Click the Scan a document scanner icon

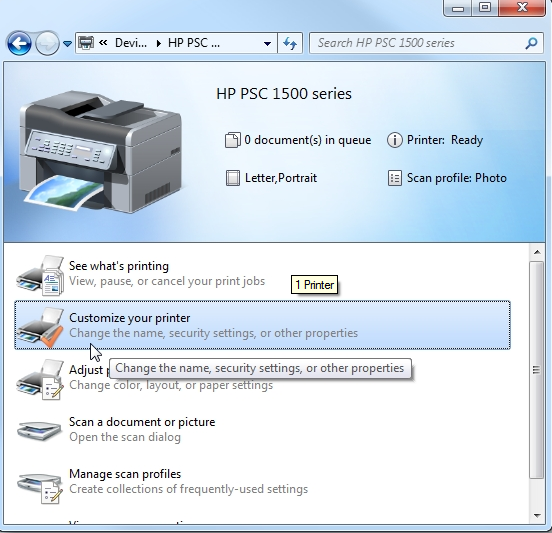coord(39,430)
